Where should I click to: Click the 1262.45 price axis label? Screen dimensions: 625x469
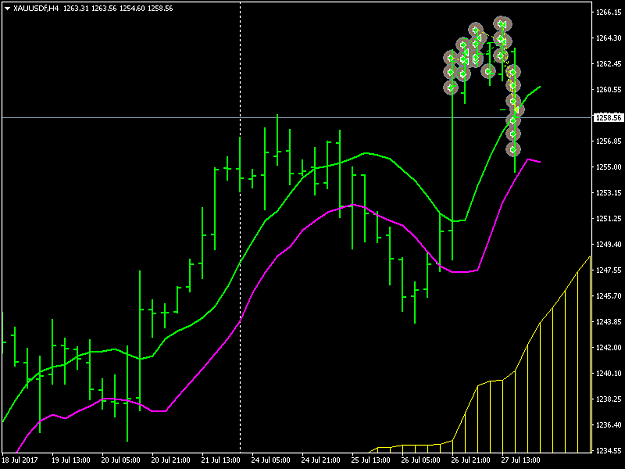pos(608,64)
